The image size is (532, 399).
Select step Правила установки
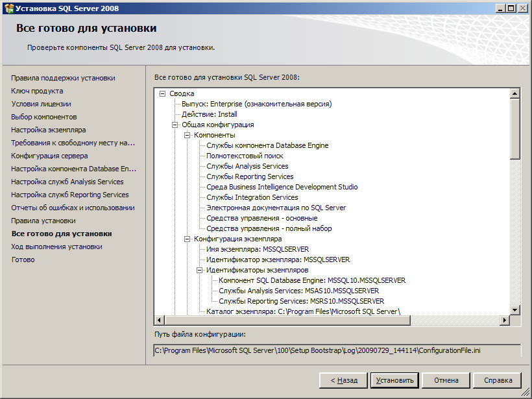43,221
